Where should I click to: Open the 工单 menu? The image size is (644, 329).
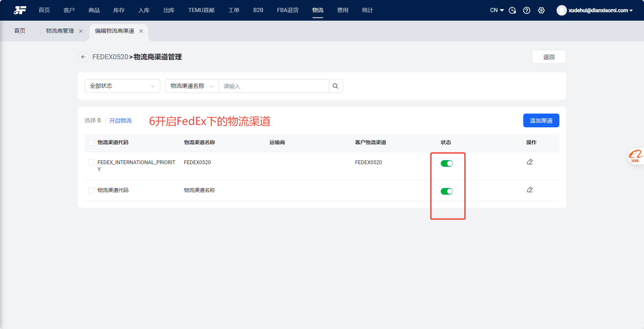tap(234, 10)
